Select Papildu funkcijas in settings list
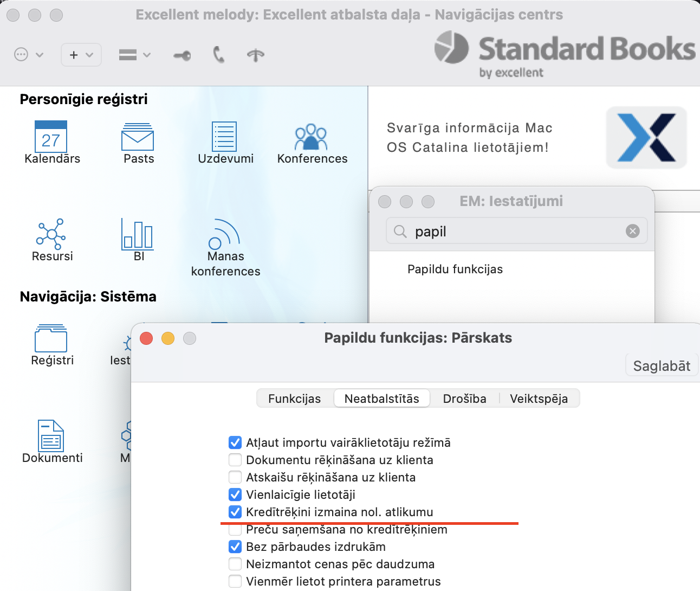The image size is (700, 591). tap(455, 269)
